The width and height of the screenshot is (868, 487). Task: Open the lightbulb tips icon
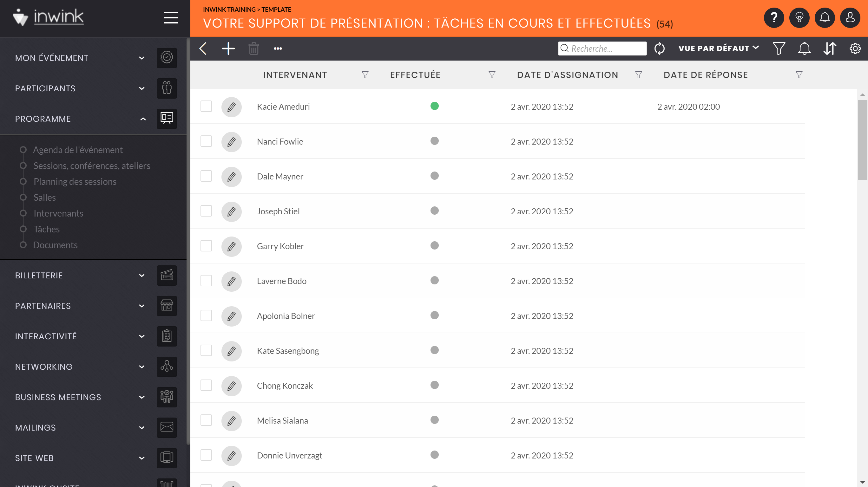click(x=799, y=17)
